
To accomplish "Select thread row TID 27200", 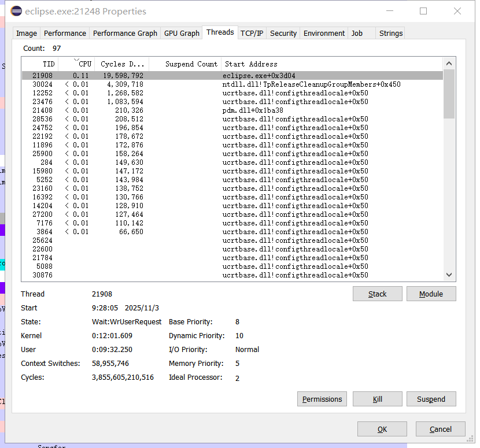I will [x=232, y=214].
